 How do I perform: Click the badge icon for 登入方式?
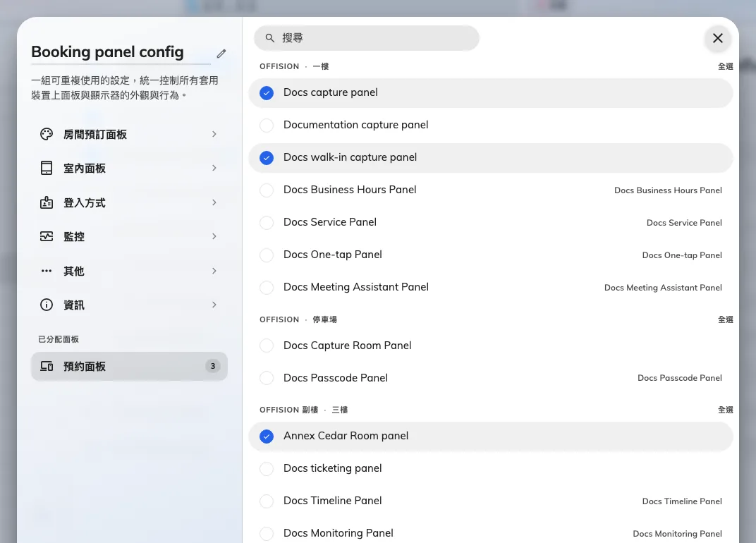point(47,202)
